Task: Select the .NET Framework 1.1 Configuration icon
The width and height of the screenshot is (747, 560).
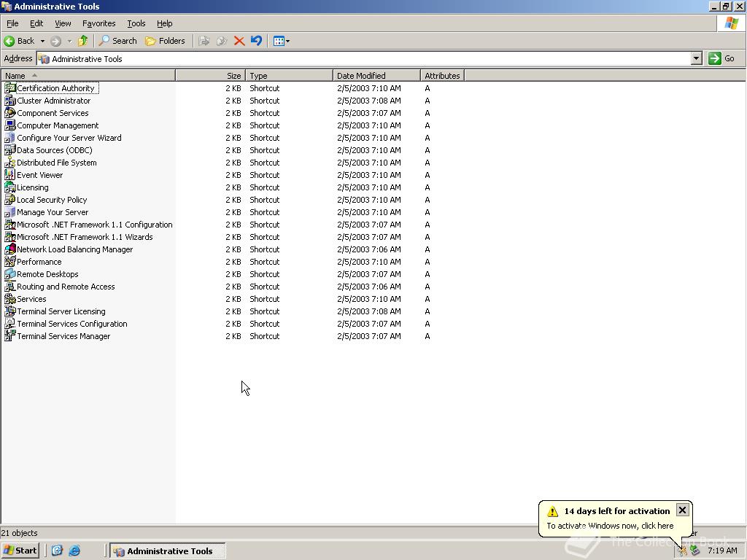Action: pyautogui.click(x=9, y=225)
